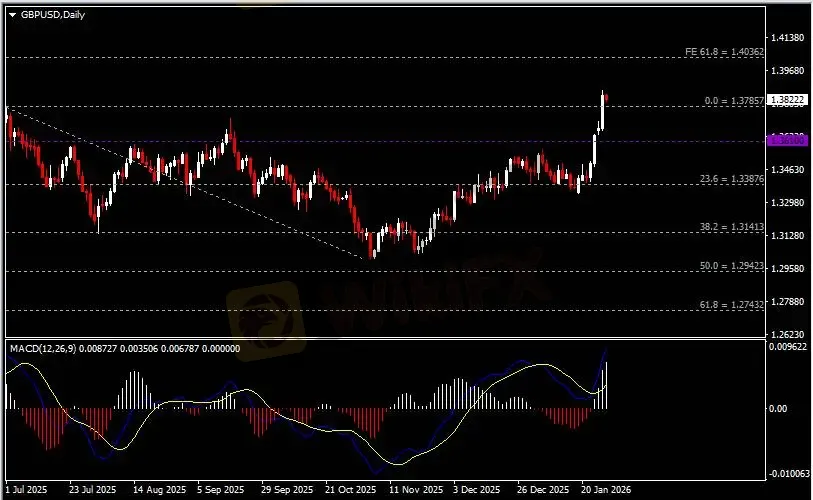Click the triangle icon beside GBPUSD,Daily
The image size is (813, 500).
click(12, 13)
